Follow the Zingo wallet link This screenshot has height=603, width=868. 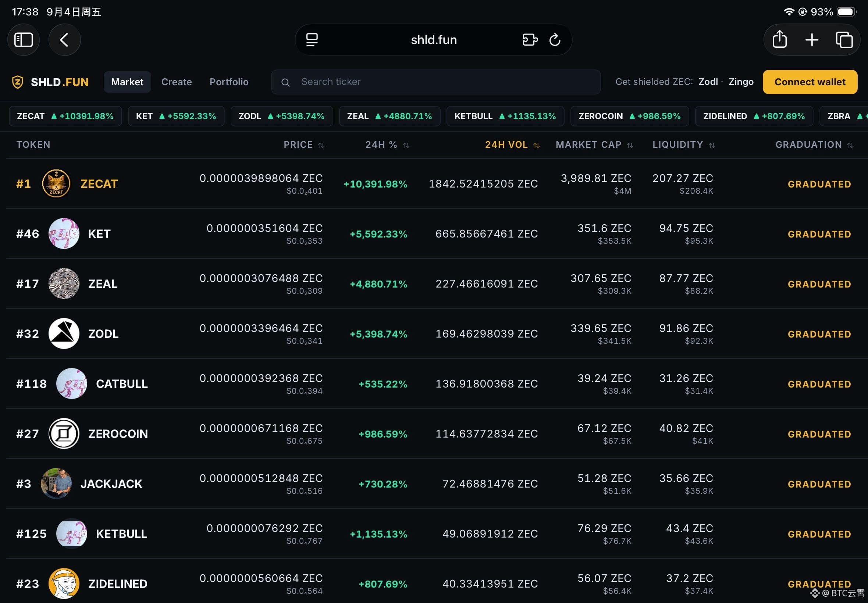741,82
